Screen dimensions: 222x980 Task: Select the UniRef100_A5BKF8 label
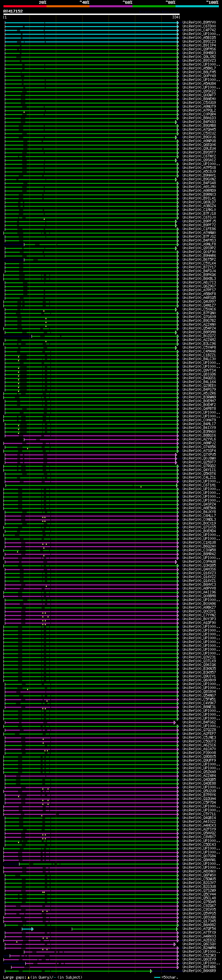[x=199, y=294]
